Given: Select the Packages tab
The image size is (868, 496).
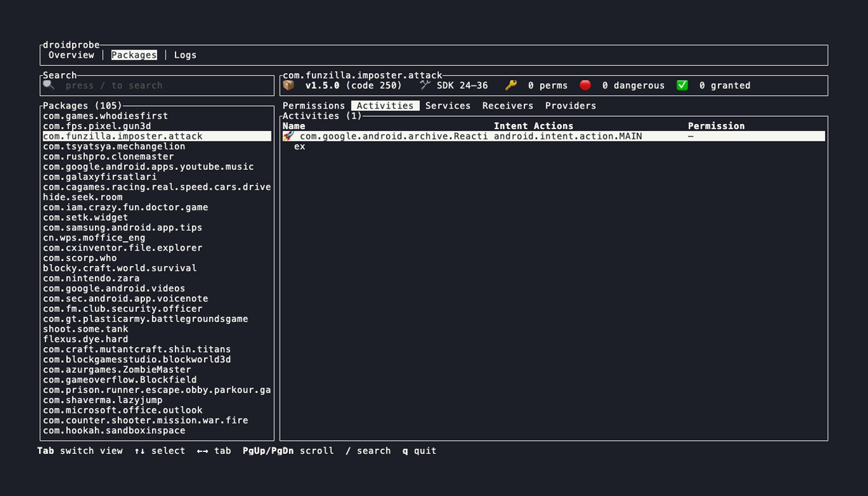Looking at the screenshot, I should pyautogui.click(x=134, y=55).
